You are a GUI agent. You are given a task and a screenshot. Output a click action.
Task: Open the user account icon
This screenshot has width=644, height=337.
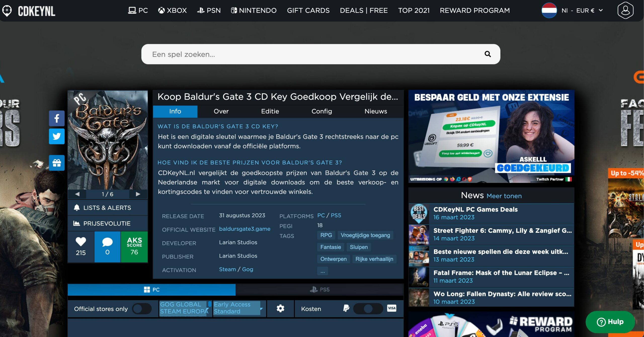(625, 11)
